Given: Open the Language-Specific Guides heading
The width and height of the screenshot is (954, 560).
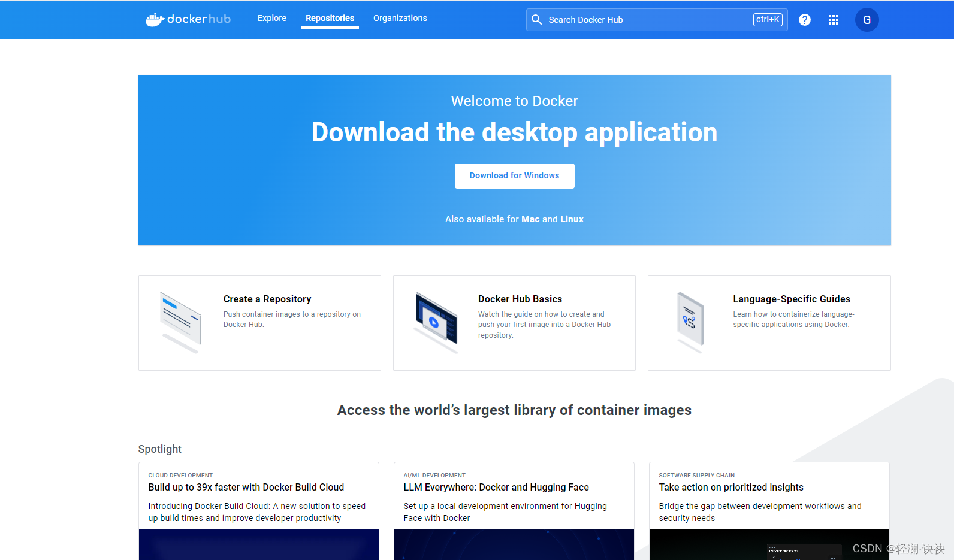Looking at the screenshot, I should click(792, 299).
